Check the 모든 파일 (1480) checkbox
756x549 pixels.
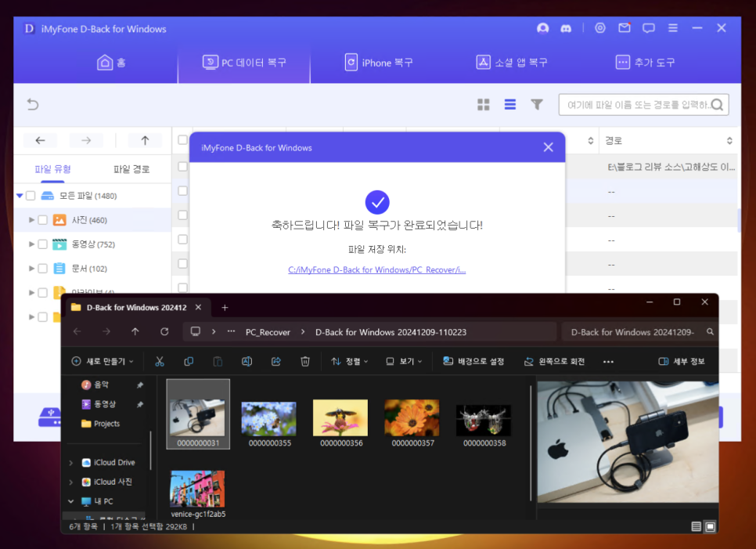pos(31,195)
